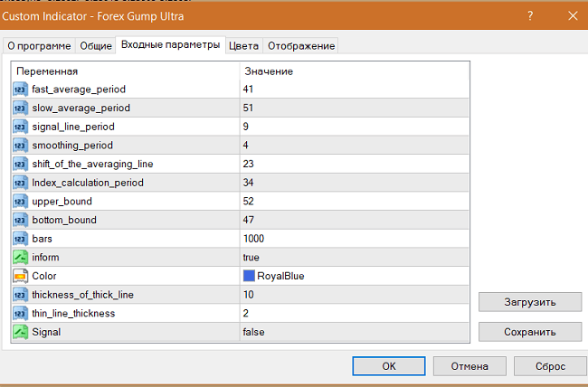Select the Color variable name
The height and width of the screenshot is (387, 588).
(x=44, y=276)
